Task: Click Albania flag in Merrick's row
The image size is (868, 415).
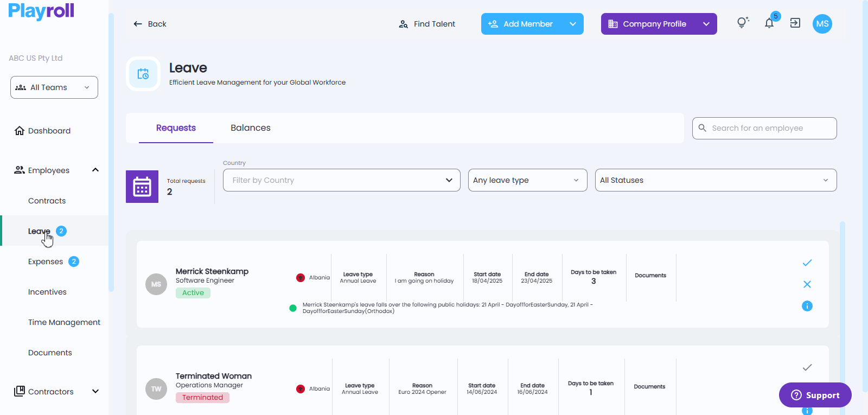Action: 301,278
